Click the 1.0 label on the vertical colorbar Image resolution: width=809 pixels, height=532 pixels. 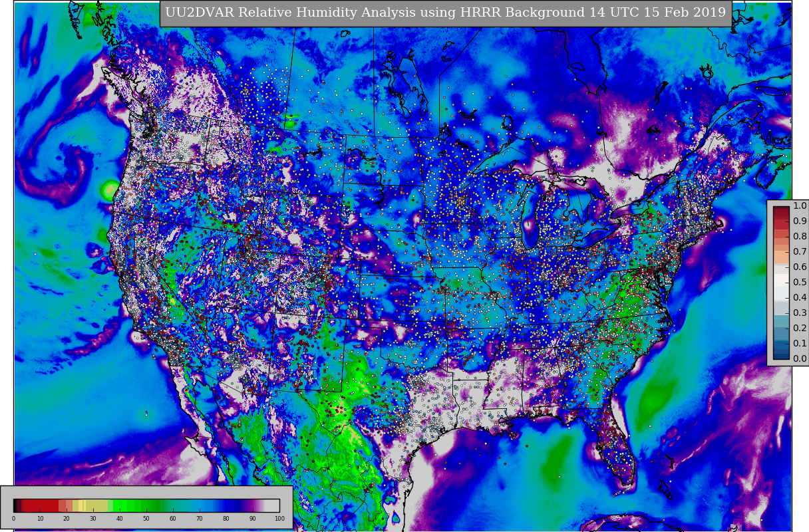pyautogui.click(x=800, y=205)
